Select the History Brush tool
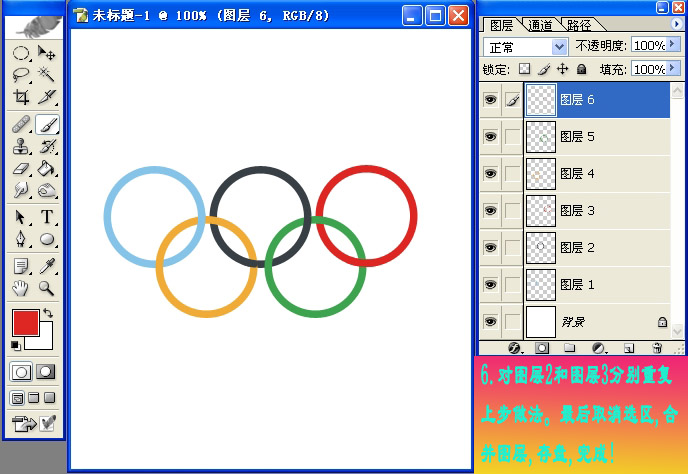This screenshot has height=474, width=688. (x=47, y=147)
